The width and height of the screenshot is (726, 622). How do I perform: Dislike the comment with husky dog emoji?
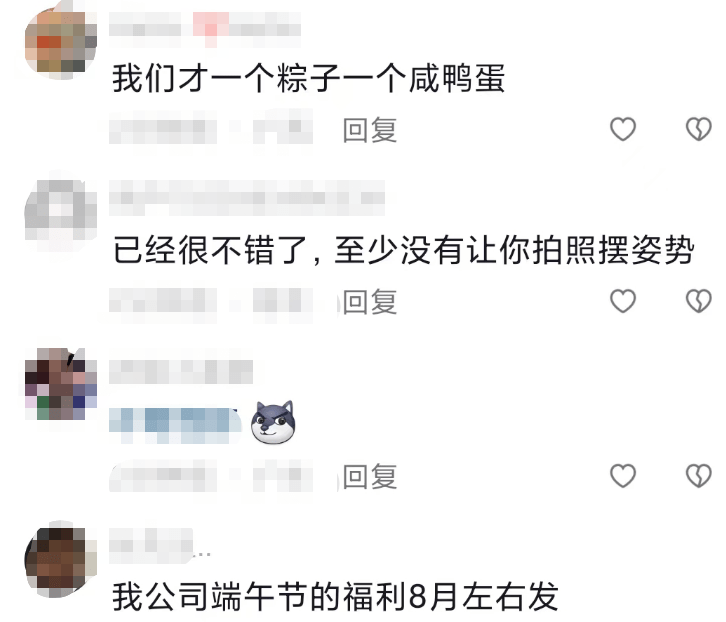[x=698, y=476]
